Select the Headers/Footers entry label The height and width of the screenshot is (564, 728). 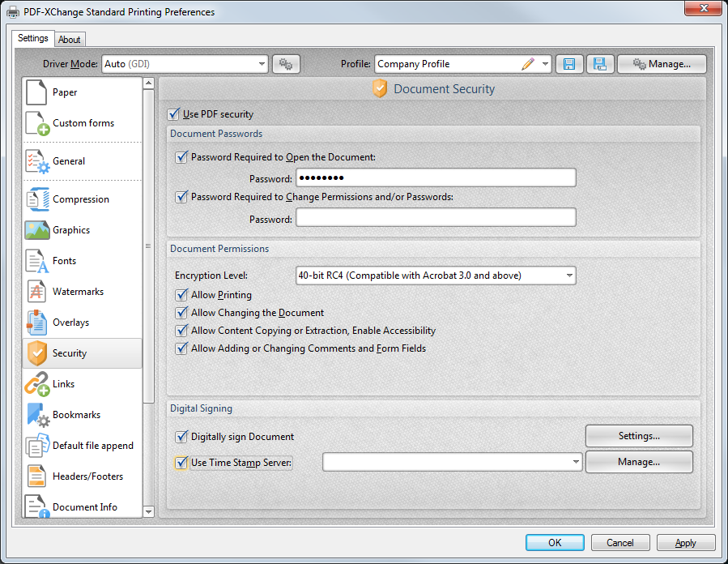tap(87, 476)
